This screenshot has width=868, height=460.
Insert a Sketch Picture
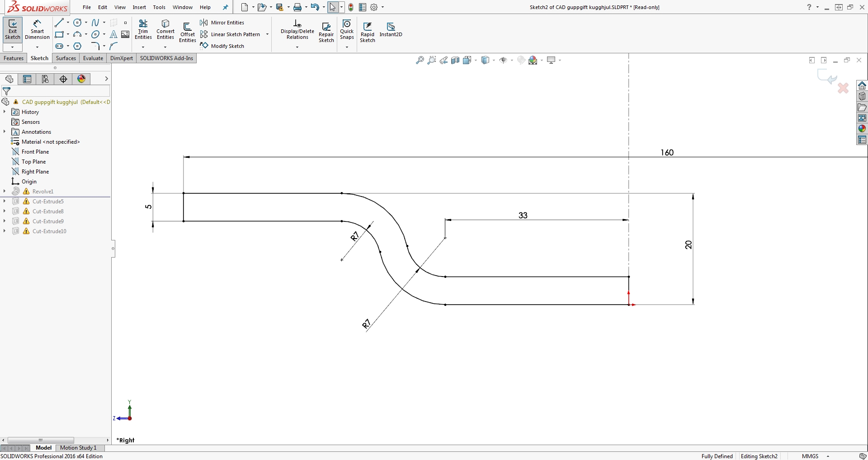click(125, 34)
